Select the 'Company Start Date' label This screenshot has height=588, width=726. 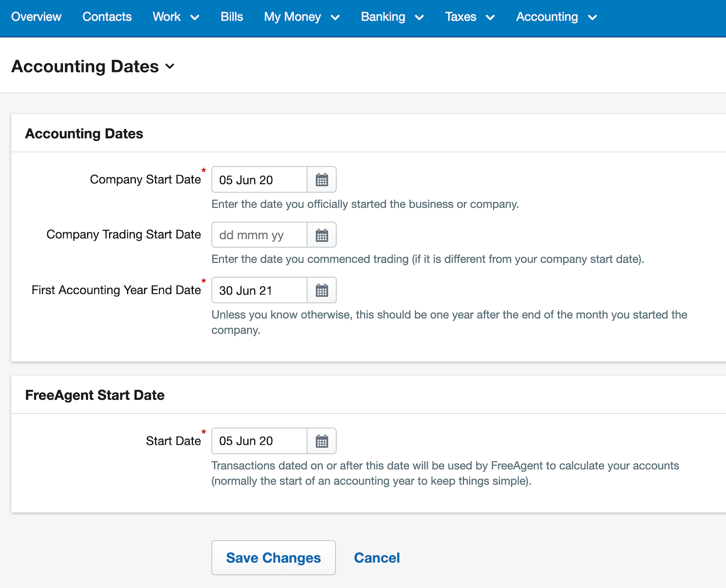pyautogui.click(x=145, y=179)
